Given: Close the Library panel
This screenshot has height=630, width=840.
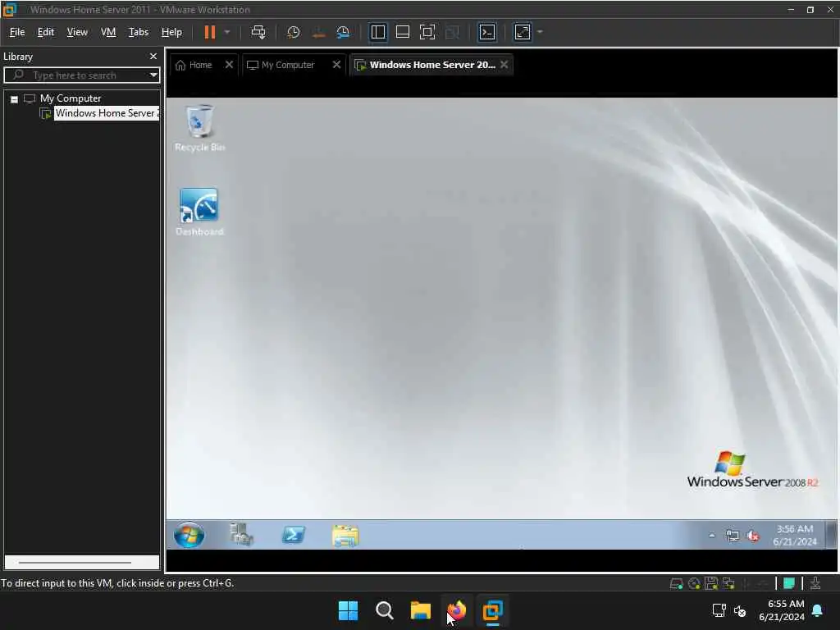Looking at the screenshot, I should pyautogui.click(x=153, y=57).
